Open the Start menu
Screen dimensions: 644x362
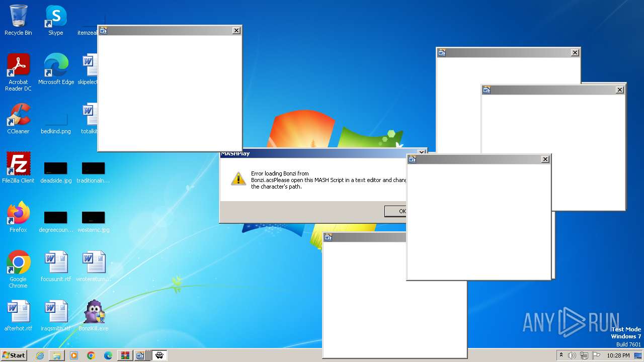(14, 355)
